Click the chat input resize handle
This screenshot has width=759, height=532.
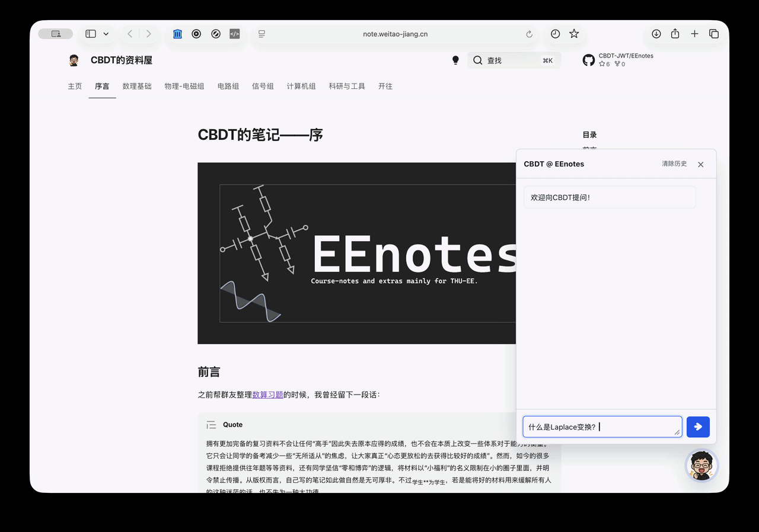[x=677, y=432]
